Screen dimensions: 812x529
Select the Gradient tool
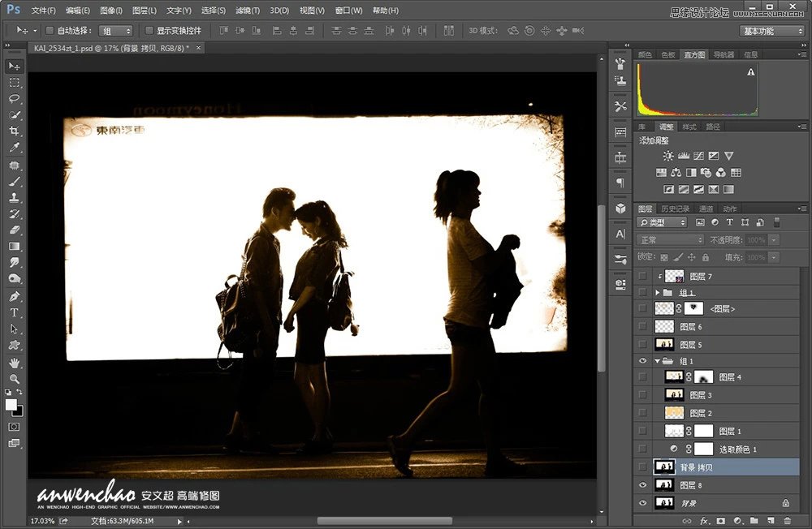tap(14, 247)
